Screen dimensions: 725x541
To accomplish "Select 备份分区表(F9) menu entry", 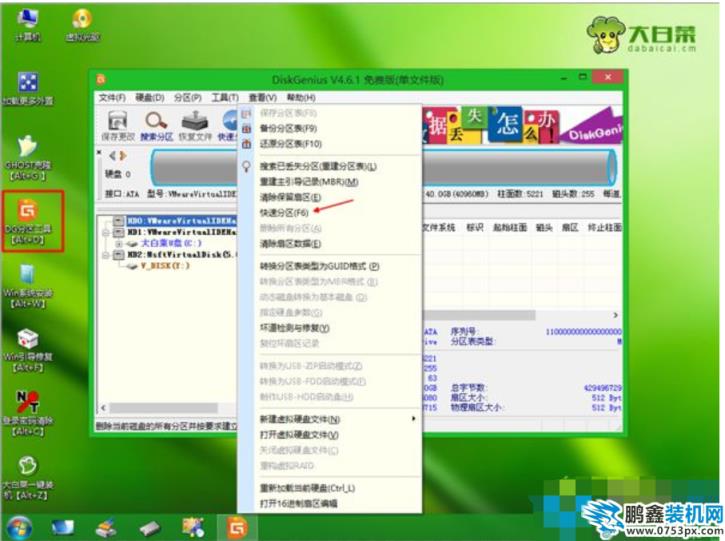I will 288,129.
